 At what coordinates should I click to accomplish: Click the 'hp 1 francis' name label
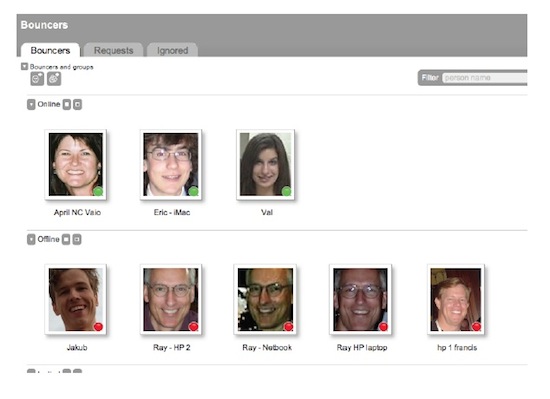457,347
